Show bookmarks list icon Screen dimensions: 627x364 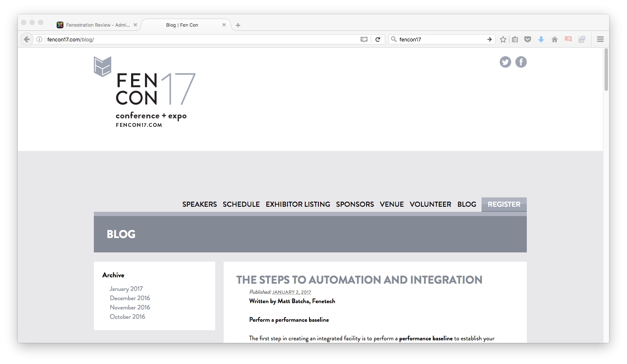tap(515, 39)
